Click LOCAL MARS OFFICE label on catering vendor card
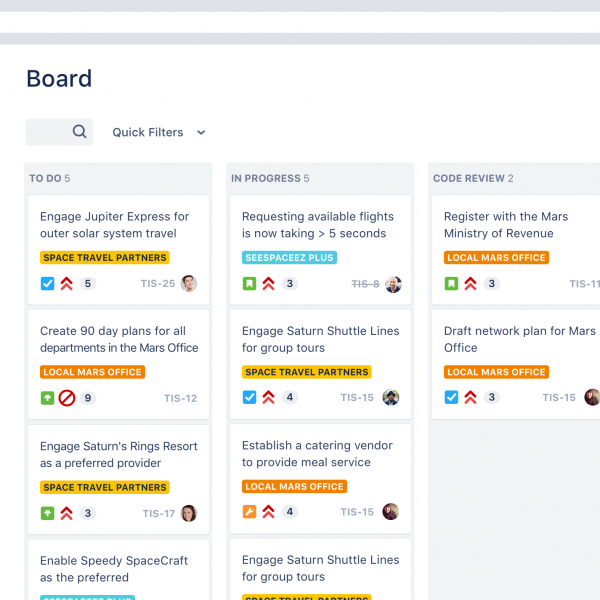 295,486
